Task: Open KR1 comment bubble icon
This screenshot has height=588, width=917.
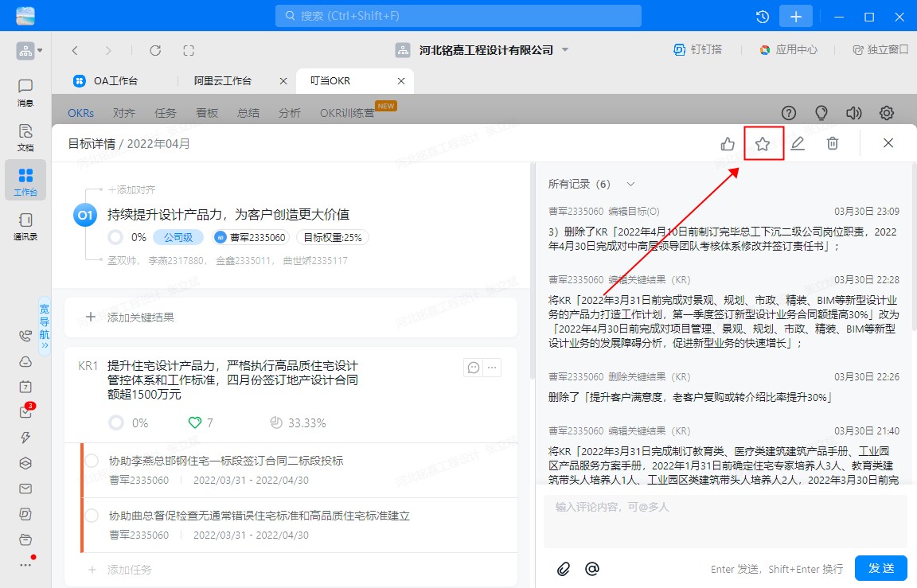Action: point(474,367)
